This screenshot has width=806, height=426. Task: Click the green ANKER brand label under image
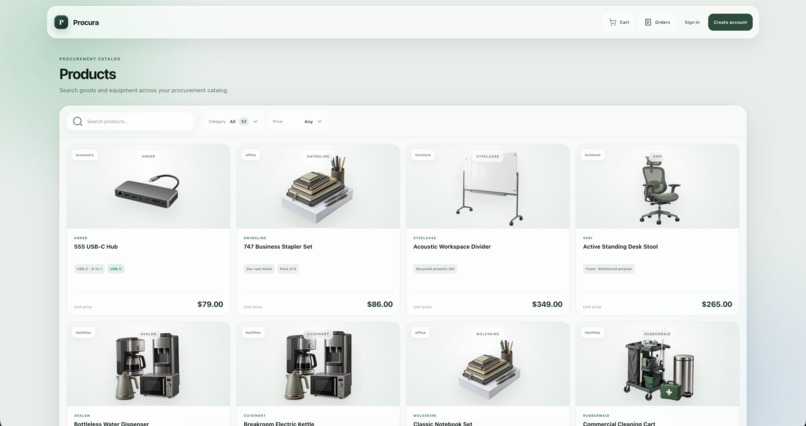tap(81, 238)
